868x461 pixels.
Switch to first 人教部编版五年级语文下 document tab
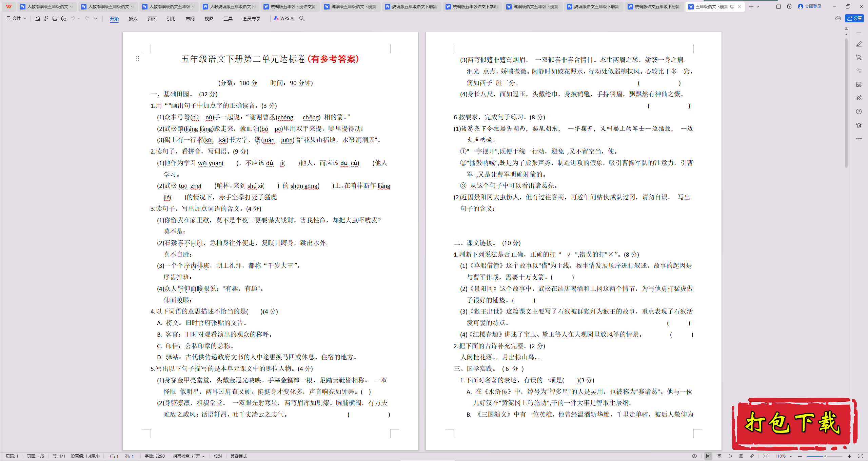47,6
